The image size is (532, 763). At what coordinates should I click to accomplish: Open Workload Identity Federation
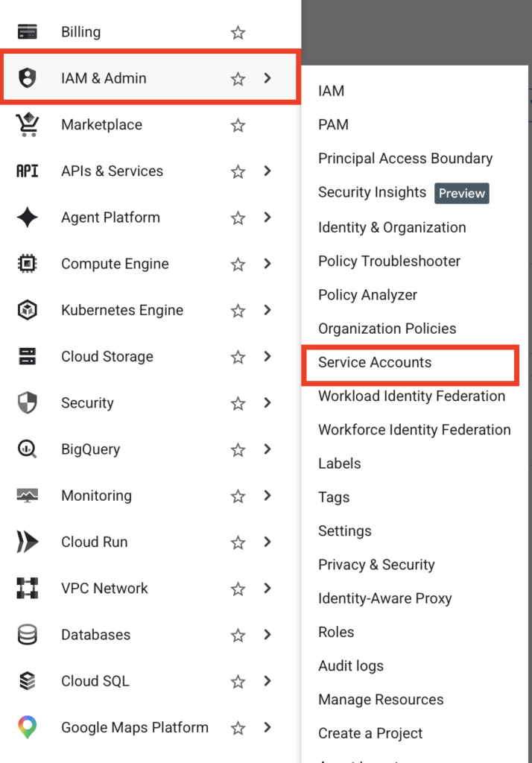(412, 396)
